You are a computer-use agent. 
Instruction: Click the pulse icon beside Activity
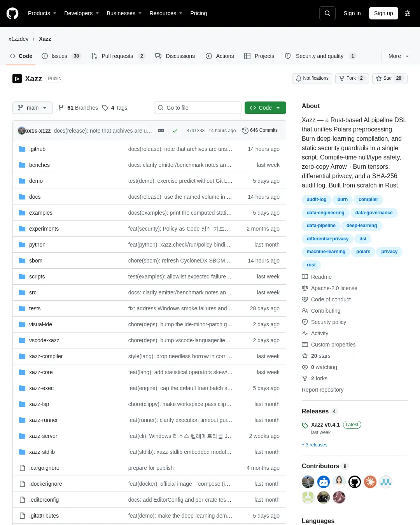(305, 333)
